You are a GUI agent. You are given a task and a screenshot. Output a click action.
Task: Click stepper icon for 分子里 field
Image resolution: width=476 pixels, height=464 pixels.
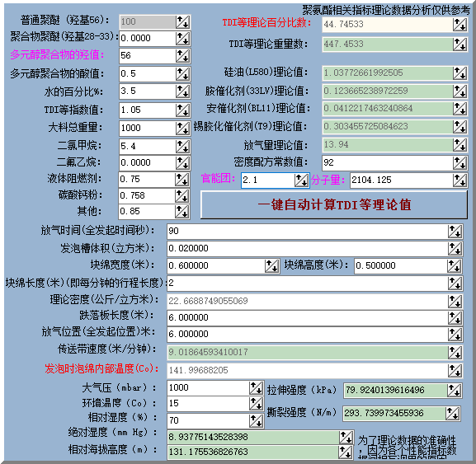460,180
